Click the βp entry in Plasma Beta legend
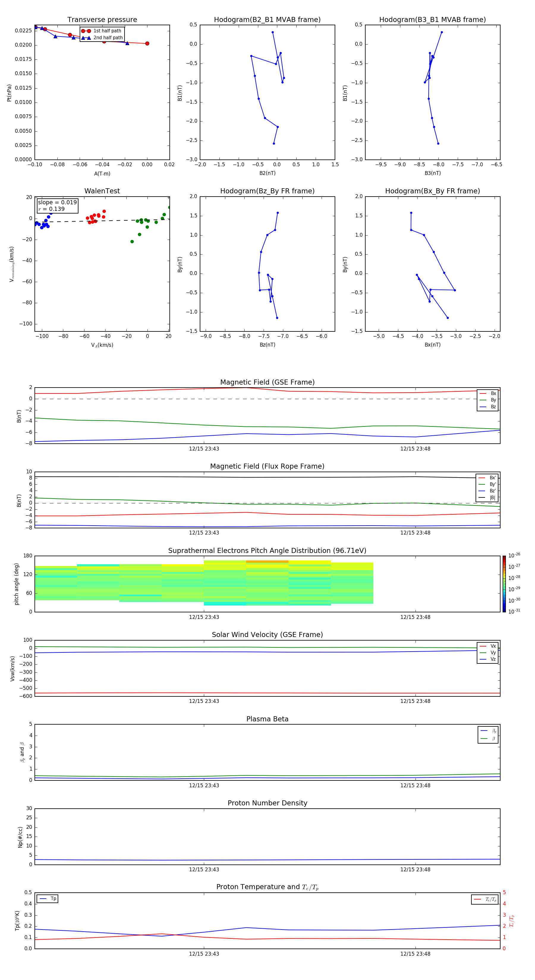Screen dimensions: 535x980 [488, 731]
